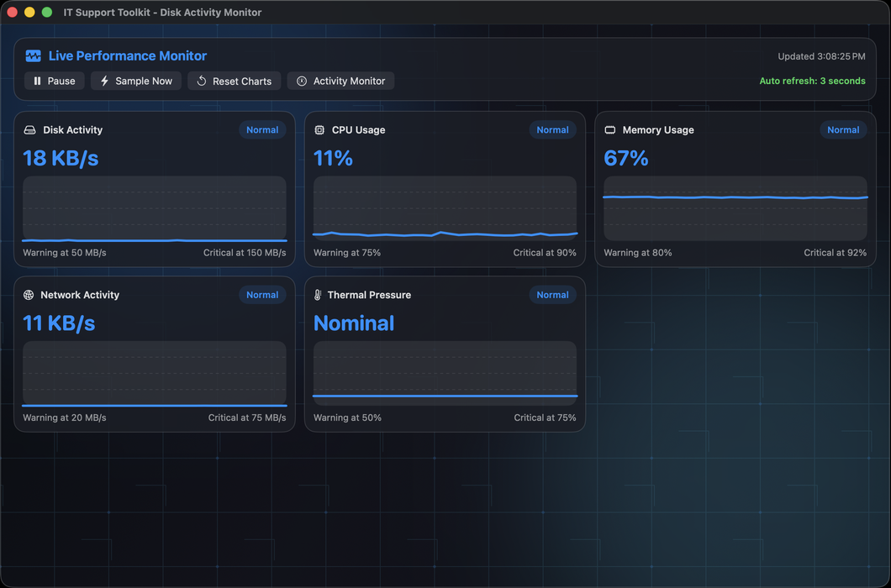Click the Live Performance Monitor heading
This screenshot has height=588, width=891.
coord(127,55)
